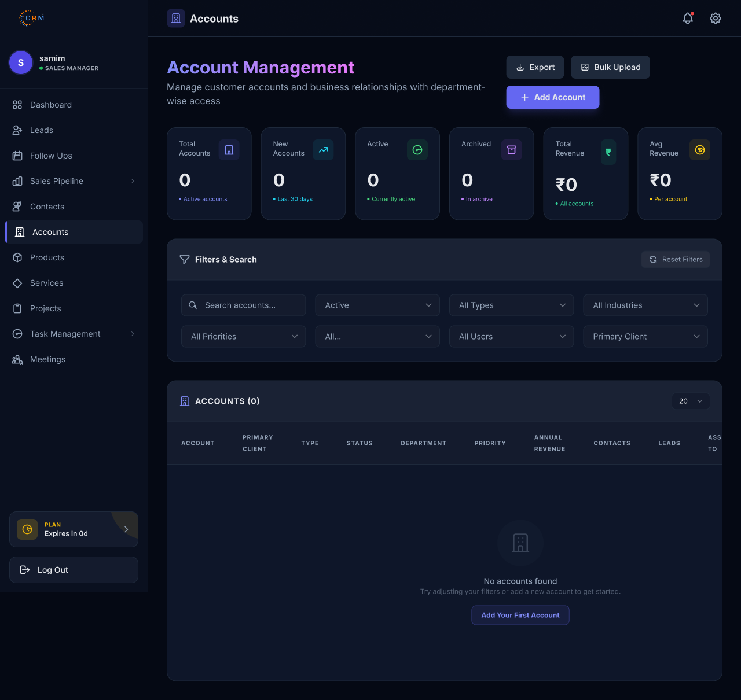The width and height of the screenshot is (741, 700).
Task: Click the Search accounts input field
Action: click(244, 305)
